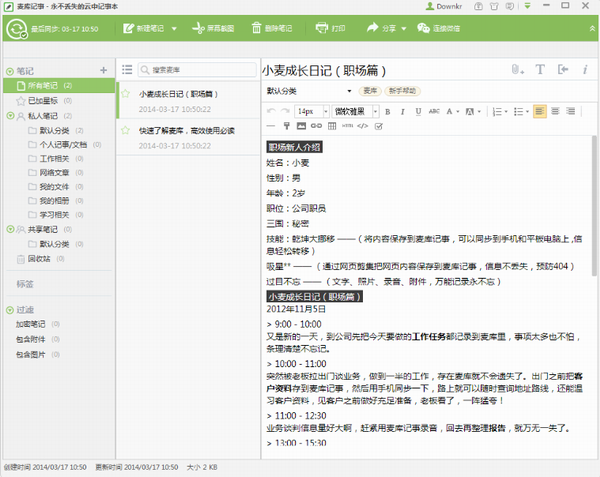This screenshot has width=600, height=477.
Task: Open the font color picker
Action: 451,111
